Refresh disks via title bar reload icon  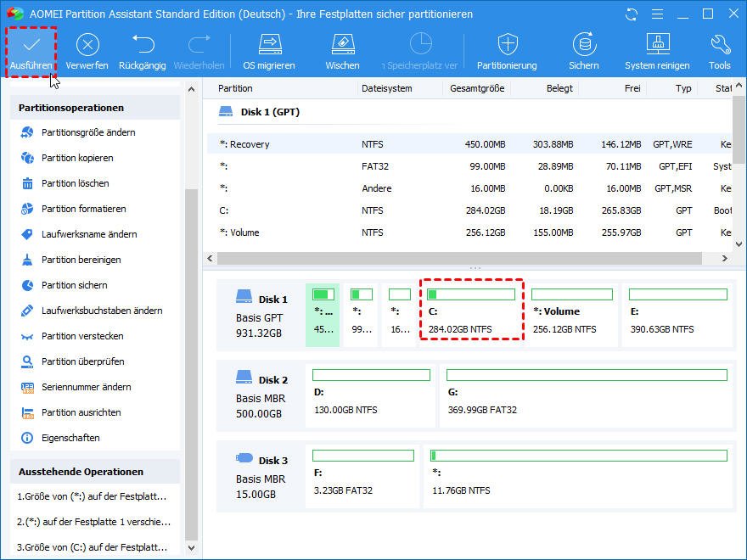pyautogui.click(x=631, y=14)
